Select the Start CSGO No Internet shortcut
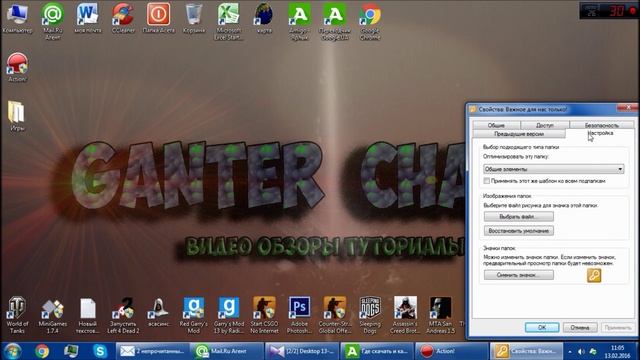Viewport: 640px width, 360px height. [x=264, y=315]
